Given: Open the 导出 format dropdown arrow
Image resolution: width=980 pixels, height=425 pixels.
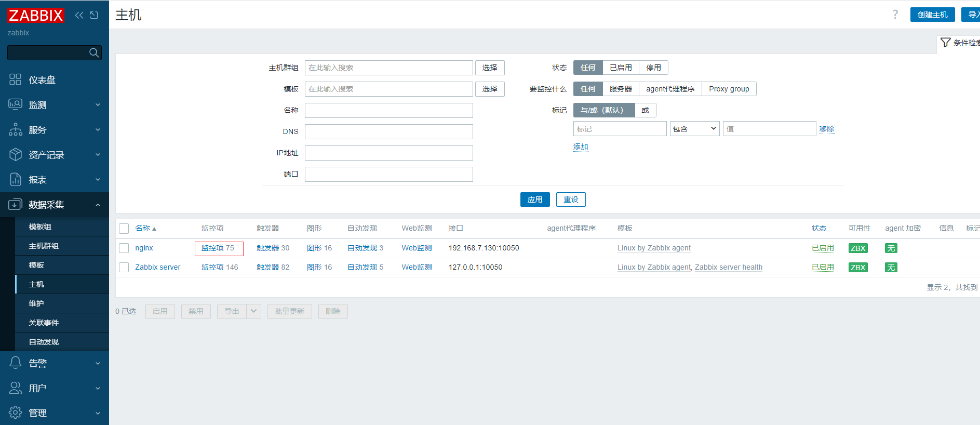Looking at the screenshot, I should tap(253, 311).
